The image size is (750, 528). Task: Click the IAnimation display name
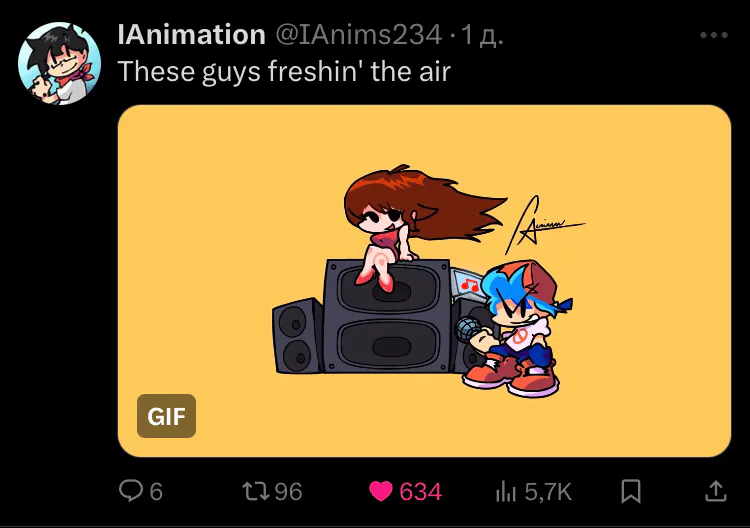pos(192,35)
